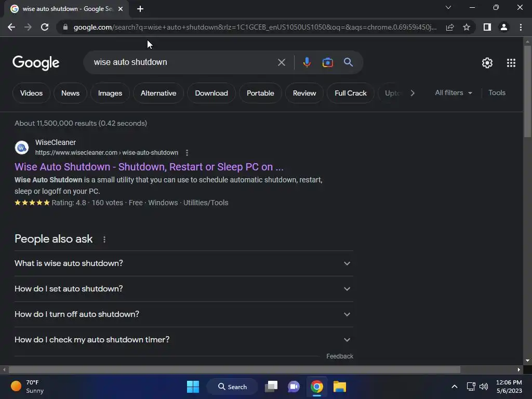Open volume control in system tray
Image resolution: width=532 pixels, height=399 pixels.
pos(484,387)
